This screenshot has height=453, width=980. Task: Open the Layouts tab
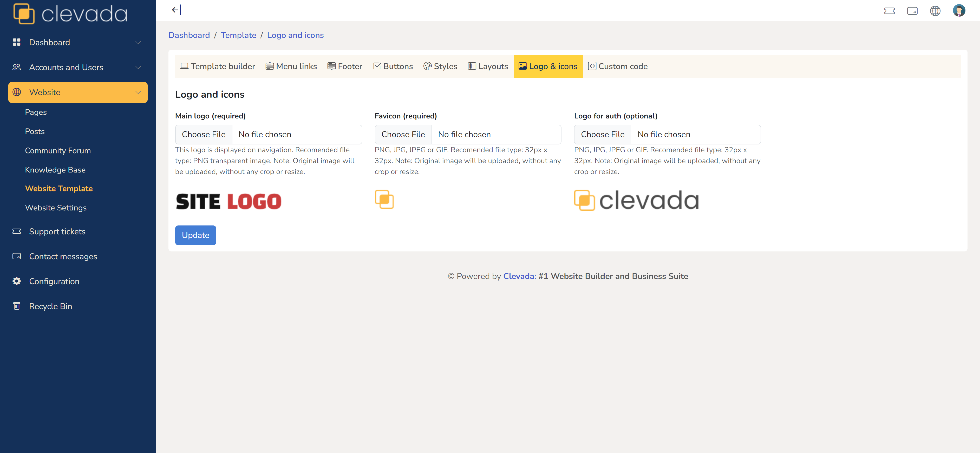pos(488,66)
